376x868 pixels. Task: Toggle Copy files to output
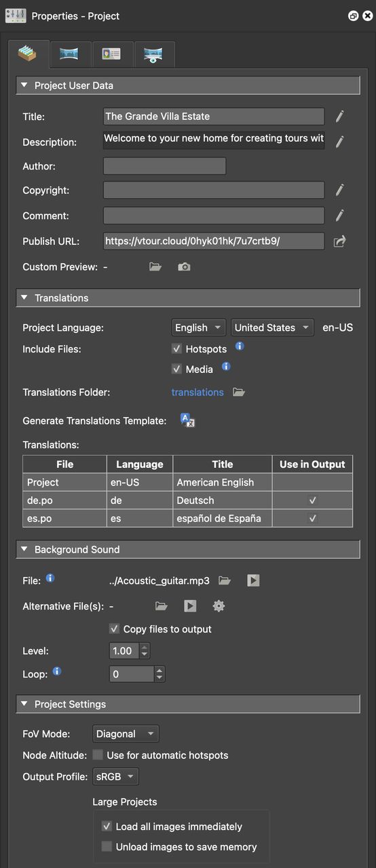[x=114, y=629]
